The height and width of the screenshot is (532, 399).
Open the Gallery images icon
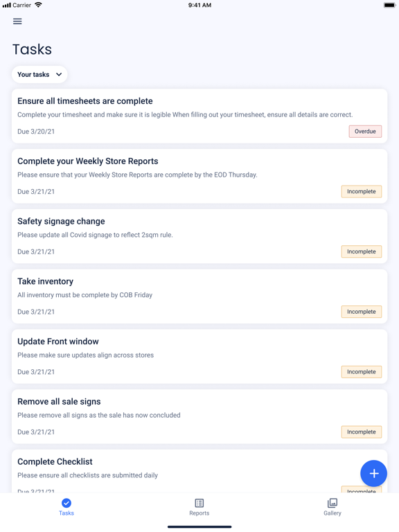click(332, 503)
